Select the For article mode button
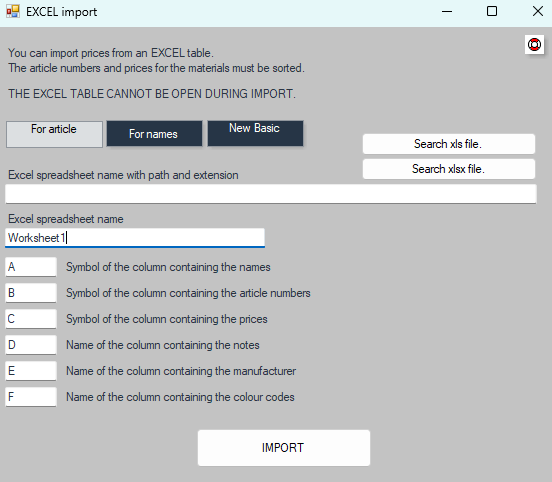The width and height of the screenshot is (552, 482). 54,134
